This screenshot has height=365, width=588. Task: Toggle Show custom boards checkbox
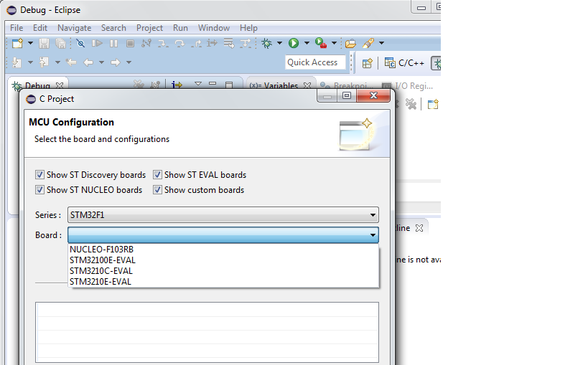click(157, 190)
